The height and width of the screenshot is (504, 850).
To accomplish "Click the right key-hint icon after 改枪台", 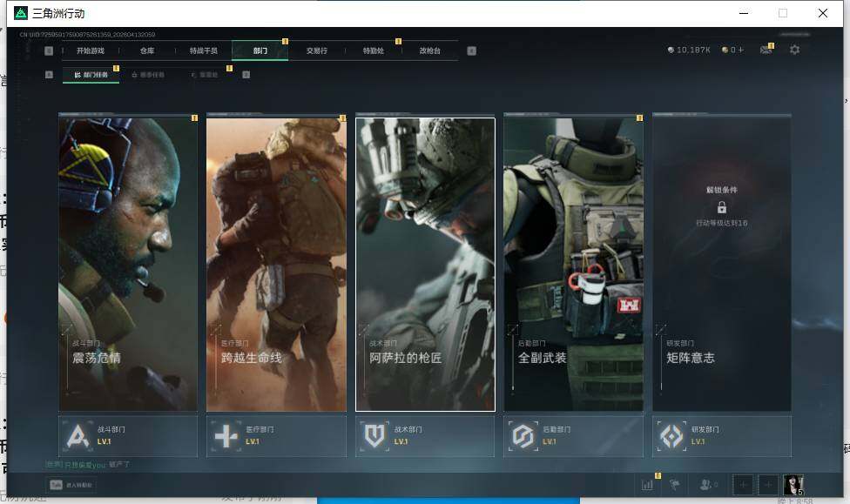I will click(472, 51).
